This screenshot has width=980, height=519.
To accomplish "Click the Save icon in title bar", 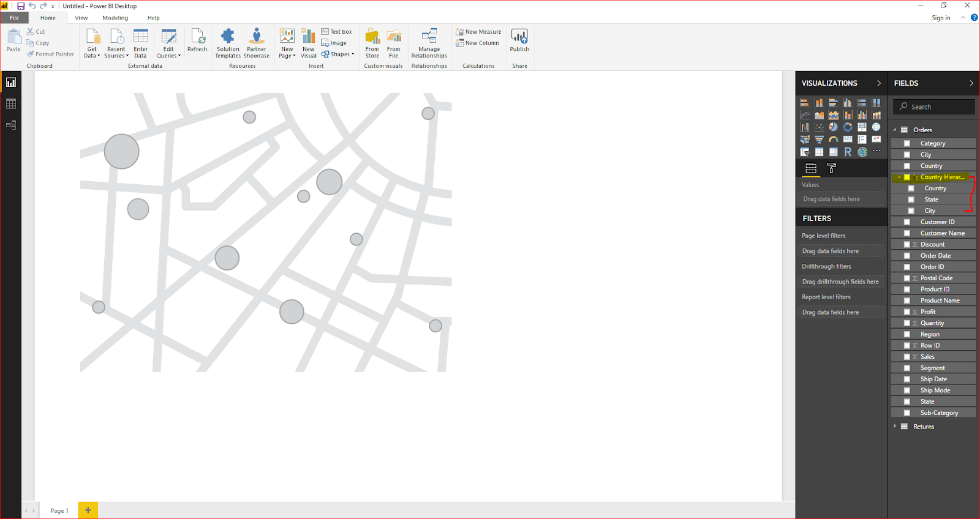I will click(21, 6).
